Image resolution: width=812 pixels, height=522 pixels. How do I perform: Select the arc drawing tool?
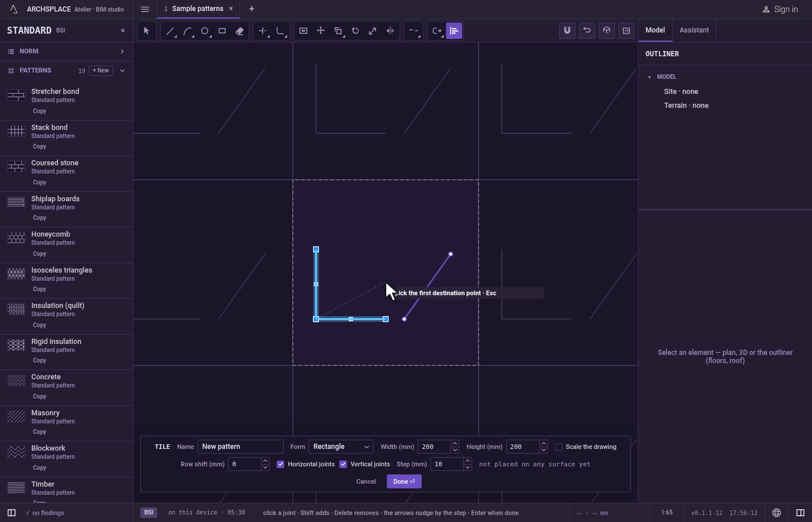(x=187, y=31)
